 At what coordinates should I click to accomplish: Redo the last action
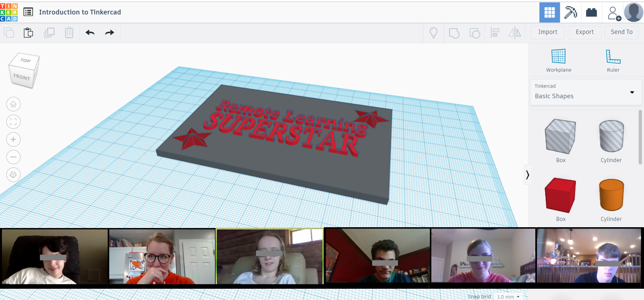(110, 33)
